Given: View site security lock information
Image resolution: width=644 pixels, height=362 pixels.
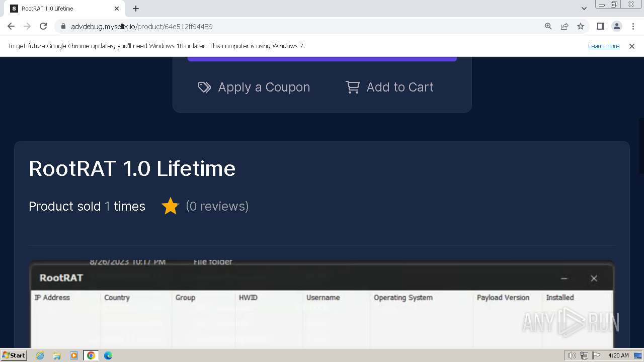Looking at the screenshot, I should 63,26.
